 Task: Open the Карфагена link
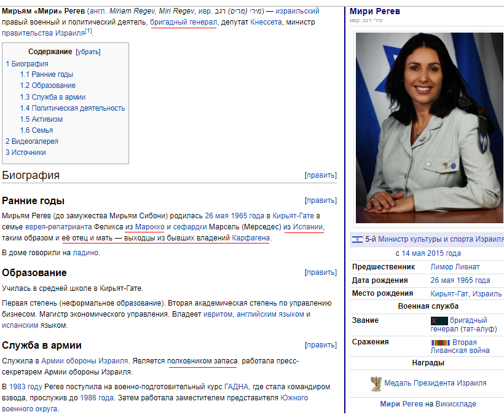251,238
